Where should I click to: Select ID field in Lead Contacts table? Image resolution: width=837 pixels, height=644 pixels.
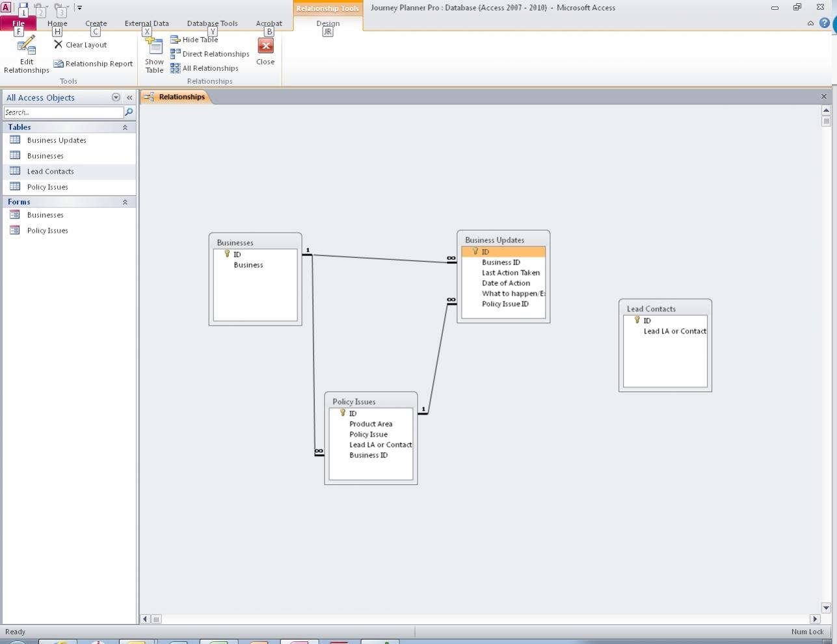point(646,321)
